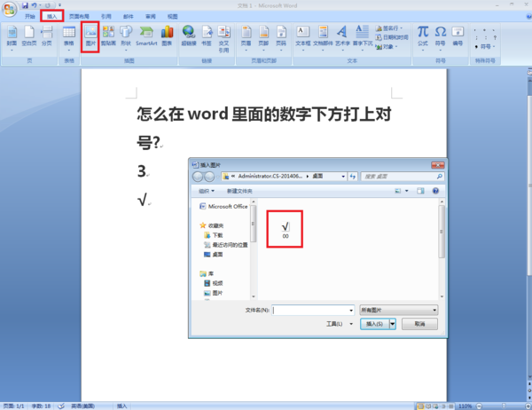
Task: Go back in Insert Picture dialog
Action: pyautogui.click(x=198, y=177)
